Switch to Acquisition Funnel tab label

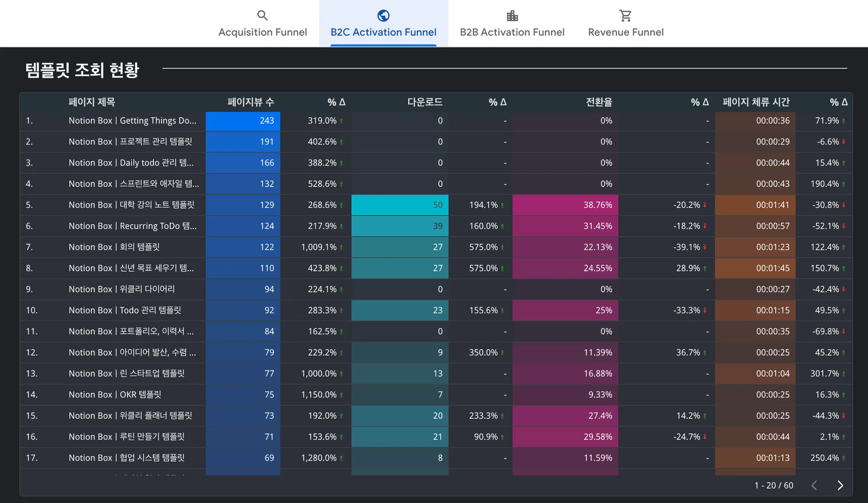262,32
